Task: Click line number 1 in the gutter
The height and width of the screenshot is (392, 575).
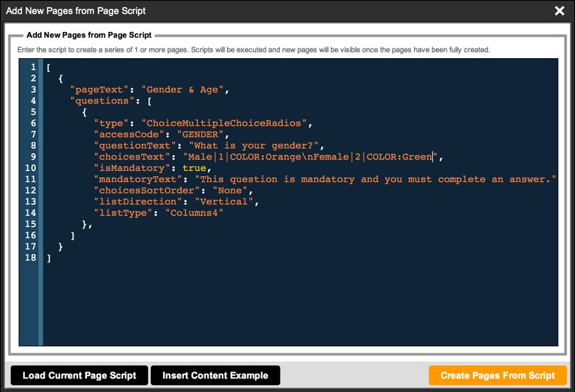Action: (x=33, y=66)
